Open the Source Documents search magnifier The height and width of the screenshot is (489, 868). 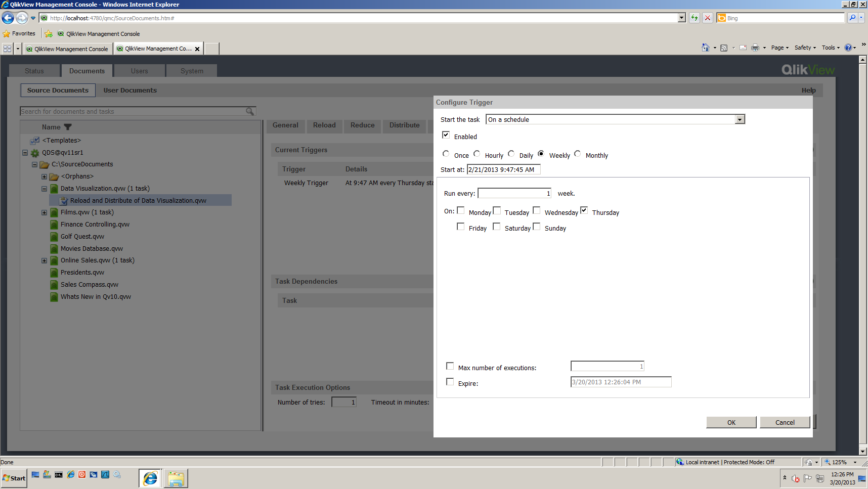[x=249, y=111]
